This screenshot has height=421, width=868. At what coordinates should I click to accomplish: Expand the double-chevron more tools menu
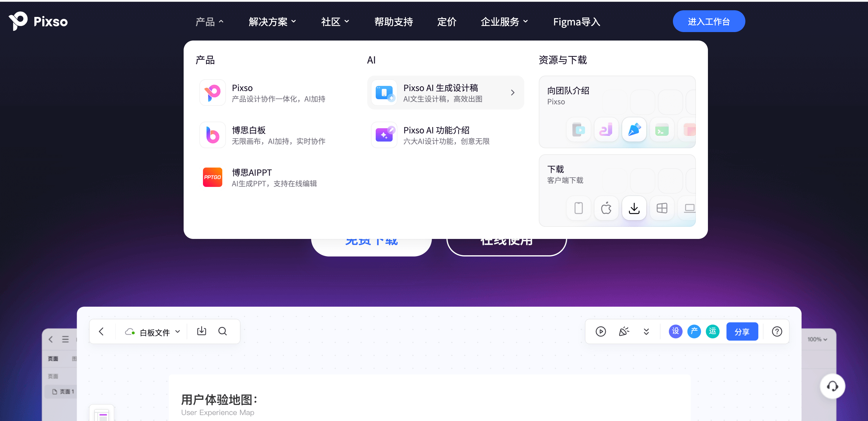646,331
